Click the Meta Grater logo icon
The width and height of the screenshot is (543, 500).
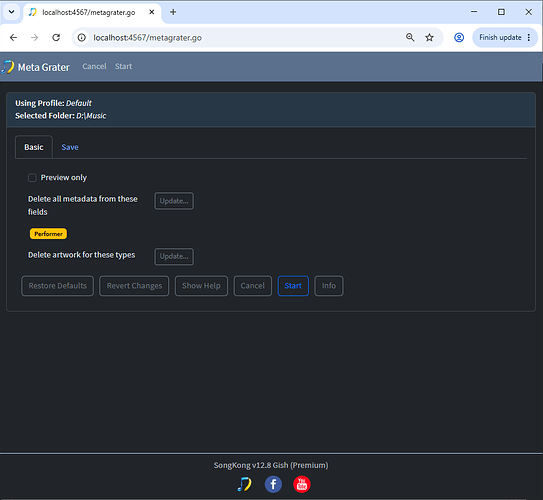click(8, 67)
